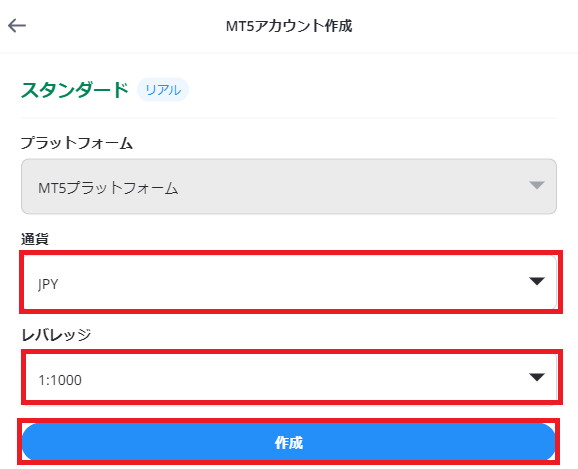Open the disabled プラットフォーム dropdown
The image size is (578, 469).
[289, 187]
